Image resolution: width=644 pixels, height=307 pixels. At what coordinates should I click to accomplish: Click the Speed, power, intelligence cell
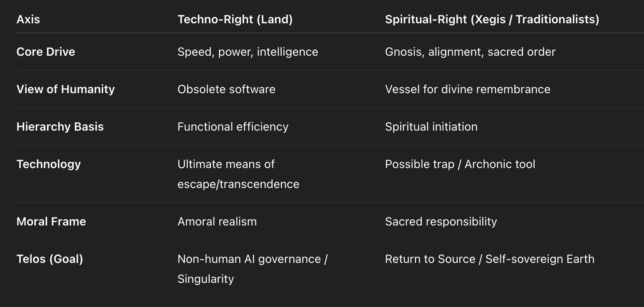[x=248, y=52]
